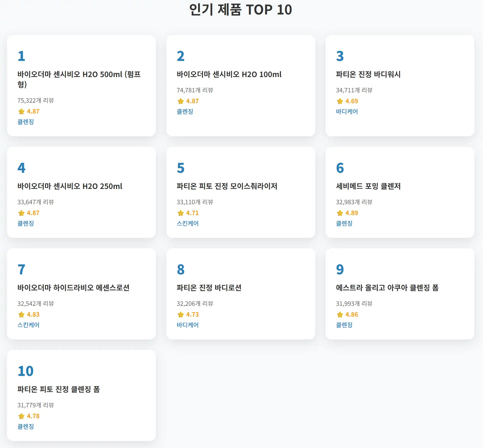The width and height of the screenshot is (483, 448).
Task: Open 파티온 진정 바디워시 product
Action: click(x=368, y=74)
